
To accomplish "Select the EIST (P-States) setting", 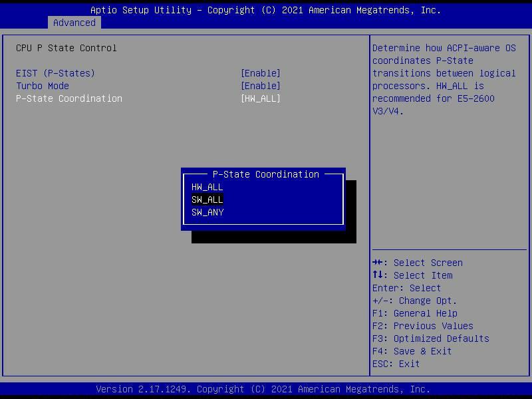I will point(55,73).
